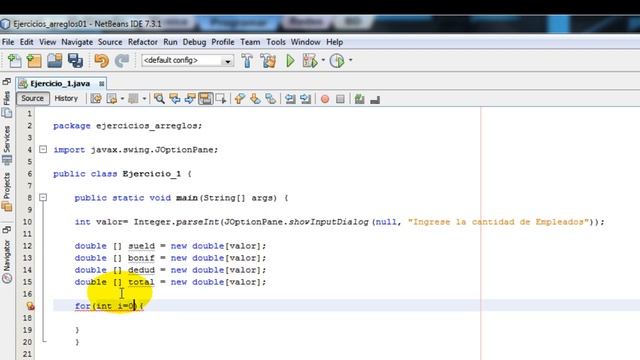
Task: Open the Projects side panel
Action: (x=7, y=192)
